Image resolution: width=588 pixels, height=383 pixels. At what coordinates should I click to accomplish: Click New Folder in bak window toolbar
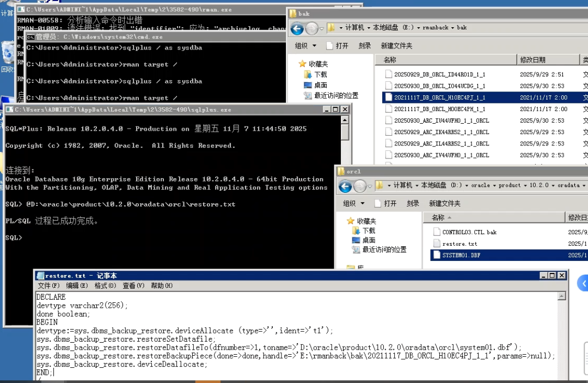click(x=396, y=46)
